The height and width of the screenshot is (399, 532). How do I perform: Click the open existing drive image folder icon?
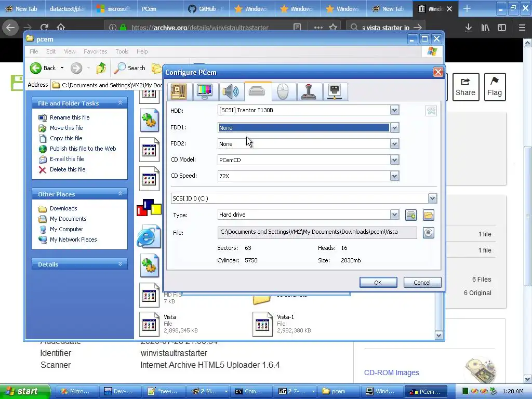429,215
